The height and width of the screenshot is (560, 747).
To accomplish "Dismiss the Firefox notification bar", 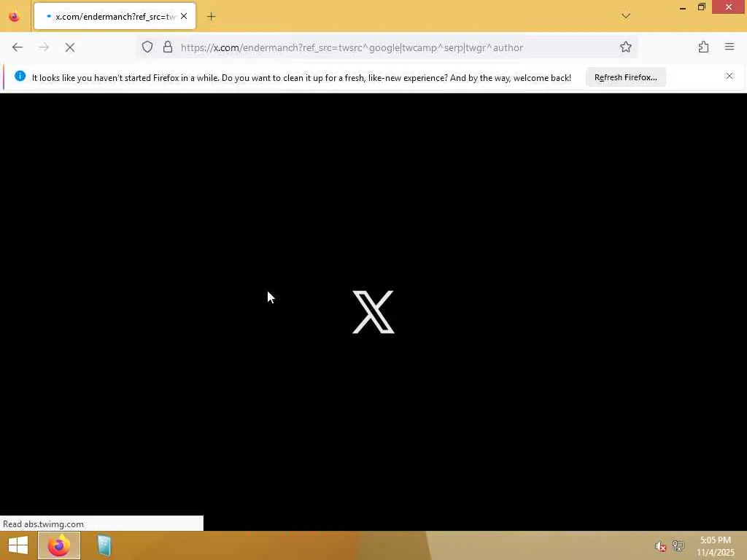I will coord(729,76).
